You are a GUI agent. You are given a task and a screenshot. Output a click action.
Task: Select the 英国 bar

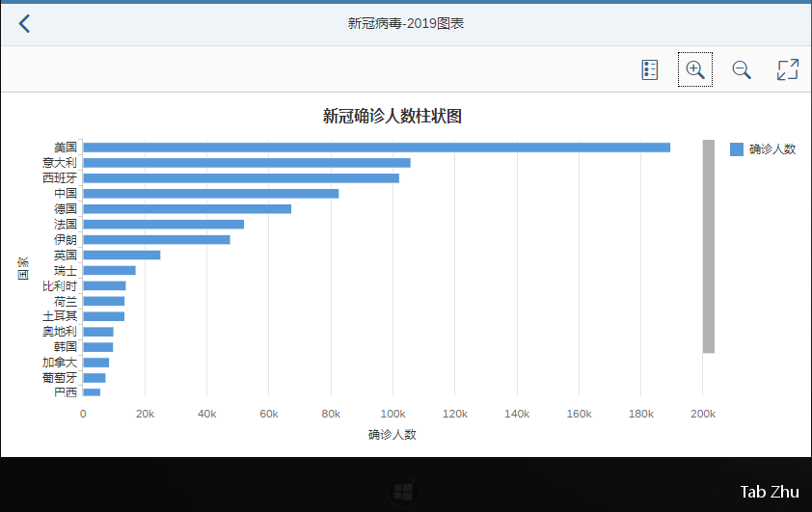(122, 256)
